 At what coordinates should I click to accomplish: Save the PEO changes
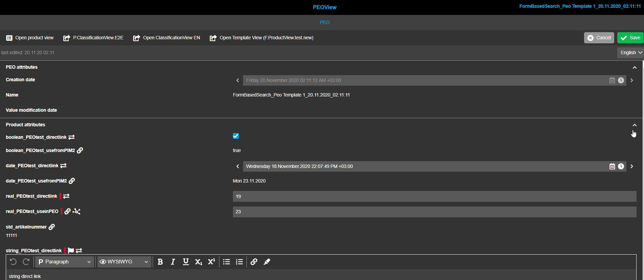pyautogui.click(x=630, y=38)
